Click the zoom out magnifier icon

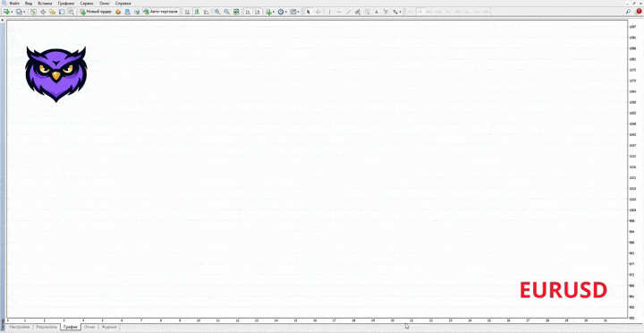tap(226, 12)
